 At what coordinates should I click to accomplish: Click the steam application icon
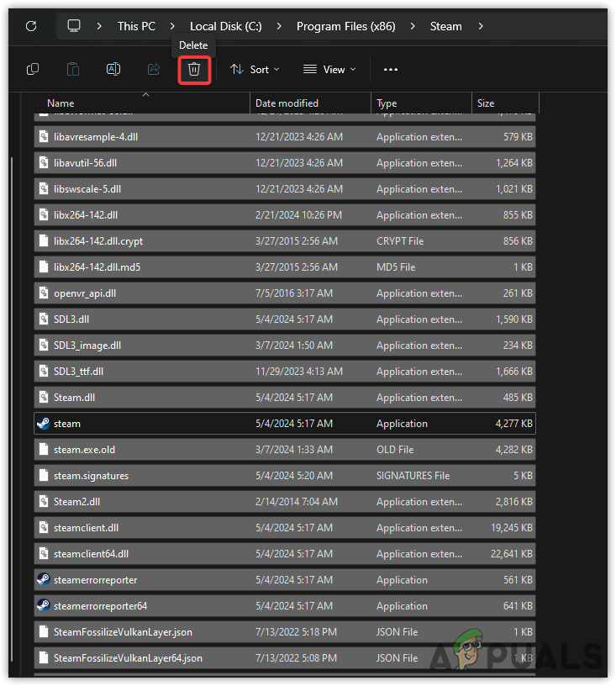point(44,424)
